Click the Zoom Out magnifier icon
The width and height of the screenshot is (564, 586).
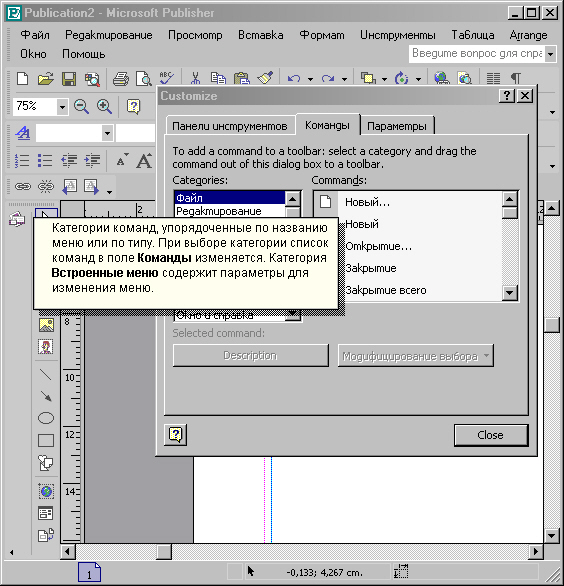81,107
